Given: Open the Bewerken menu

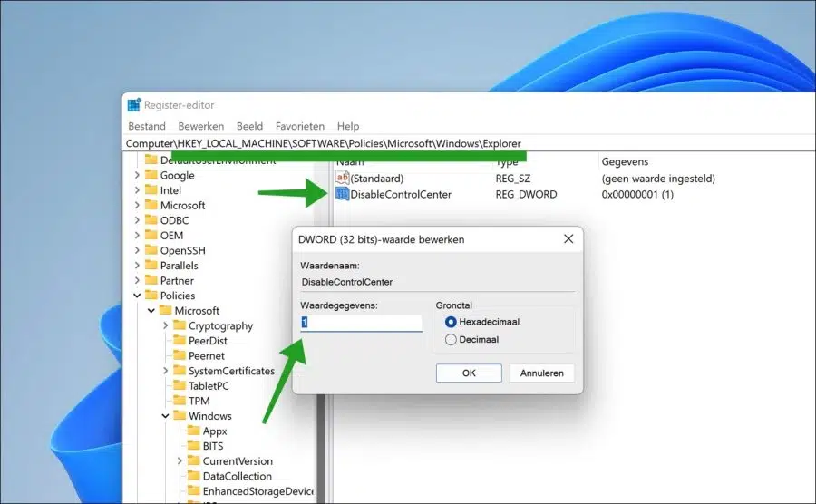Looking at the screenshot, I should (201, 126).
